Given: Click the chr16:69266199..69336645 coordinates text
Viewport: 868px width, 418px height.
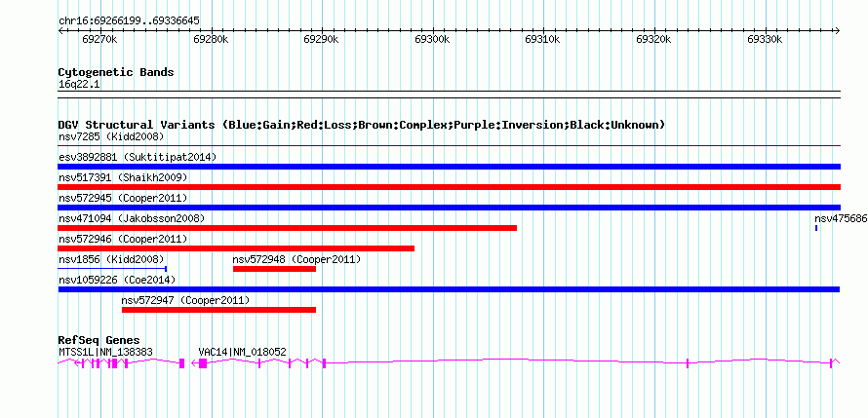Looking at the screenshot, I should (x=129, y=21).
